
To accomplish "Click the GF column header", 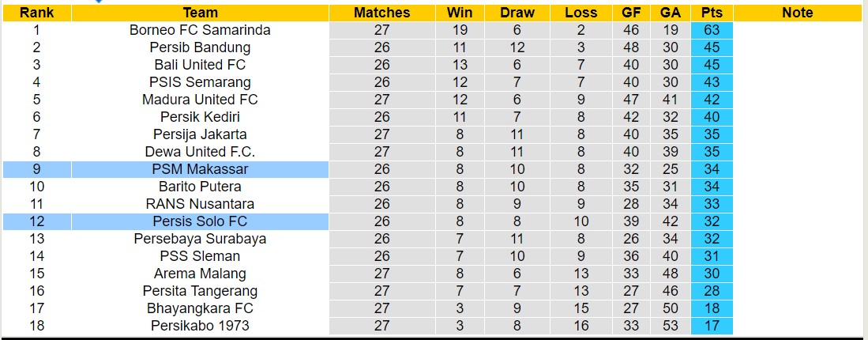I will pyautogui.click(x=631, y=13).
